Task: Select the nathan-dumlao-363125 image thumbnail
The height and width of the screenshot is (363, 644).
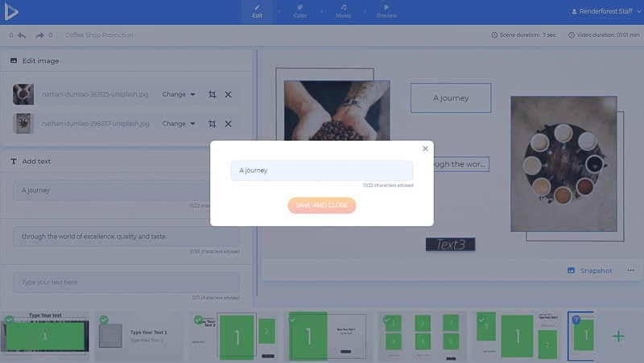Action: (23, 94)
